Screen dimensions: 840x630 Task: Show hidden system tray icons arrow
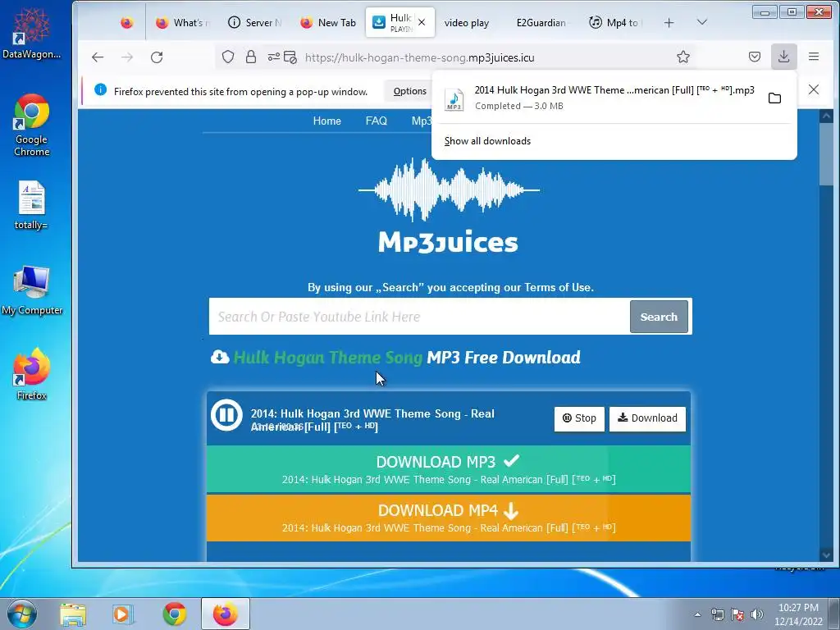point(697,614)
